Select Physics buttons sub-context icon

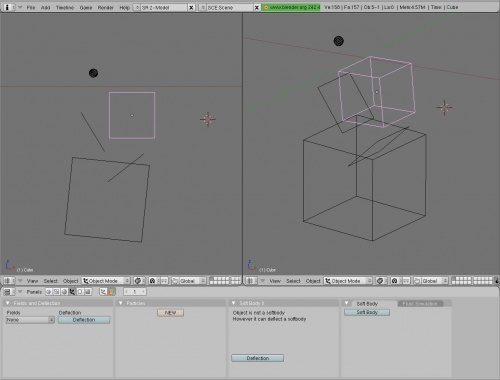click(111, 292)
